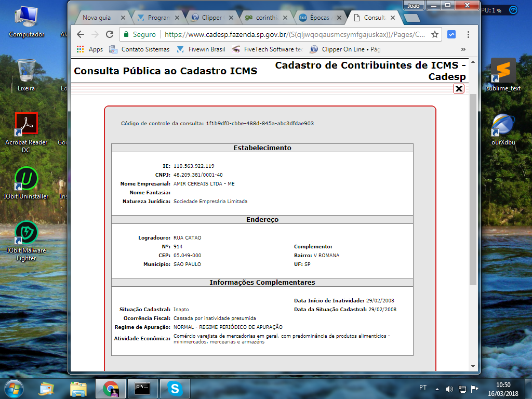Screen dimensions: 532x399
Task: Open the Chrome three-dot menu
Action: [468, 34]
